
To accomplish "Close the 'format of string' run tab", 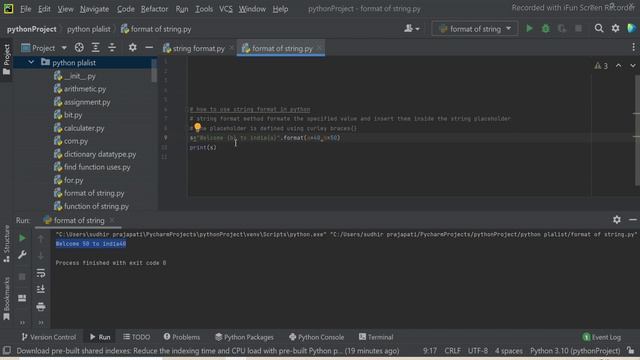I will [x=112, y=220].
